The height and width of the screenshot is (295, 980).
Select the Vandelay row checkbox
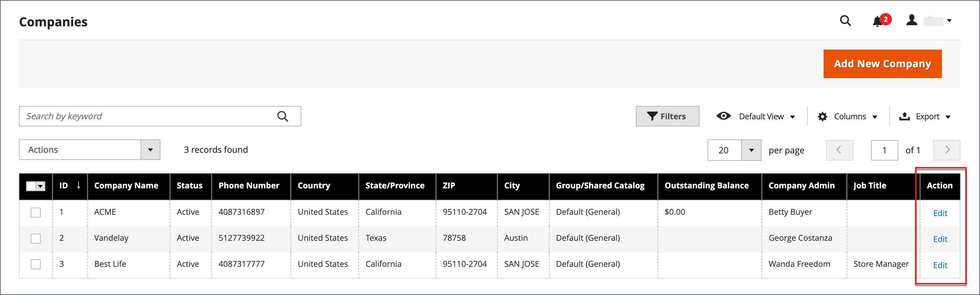[36, 238]
